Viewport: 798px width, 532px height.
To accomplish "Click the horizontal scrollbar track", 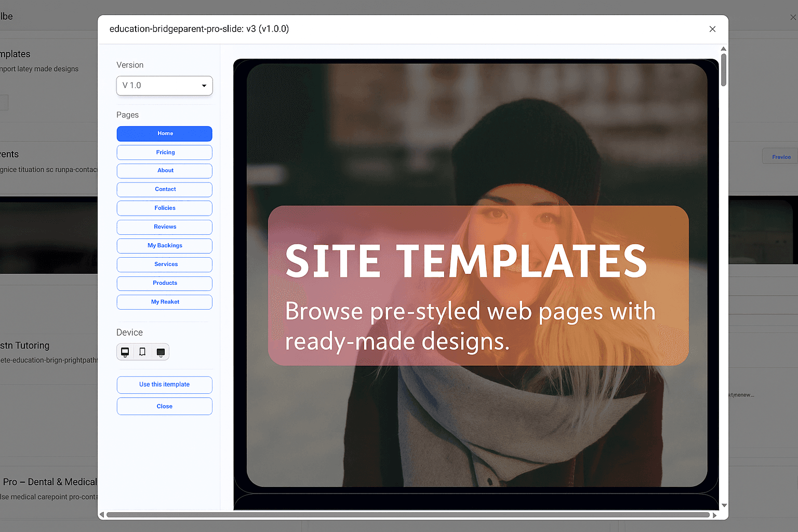I will pyautogui.click(x=408, y=515).
